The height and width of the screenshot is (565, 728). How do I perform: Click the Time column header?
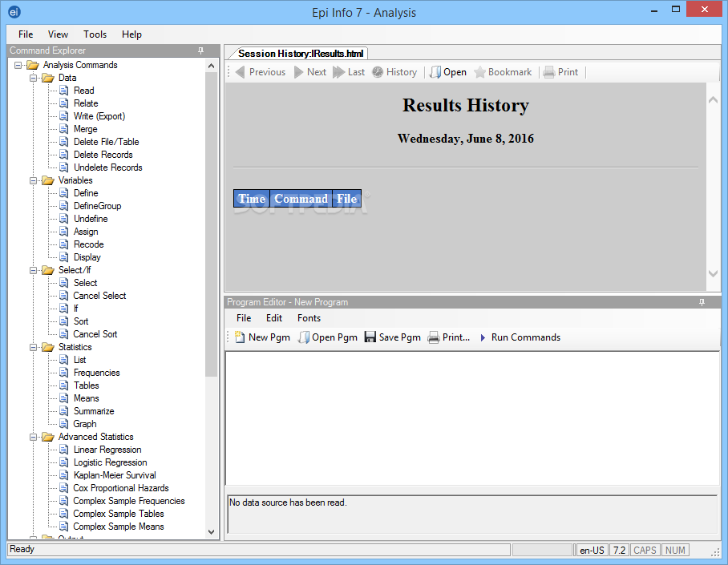coord(252,199)
